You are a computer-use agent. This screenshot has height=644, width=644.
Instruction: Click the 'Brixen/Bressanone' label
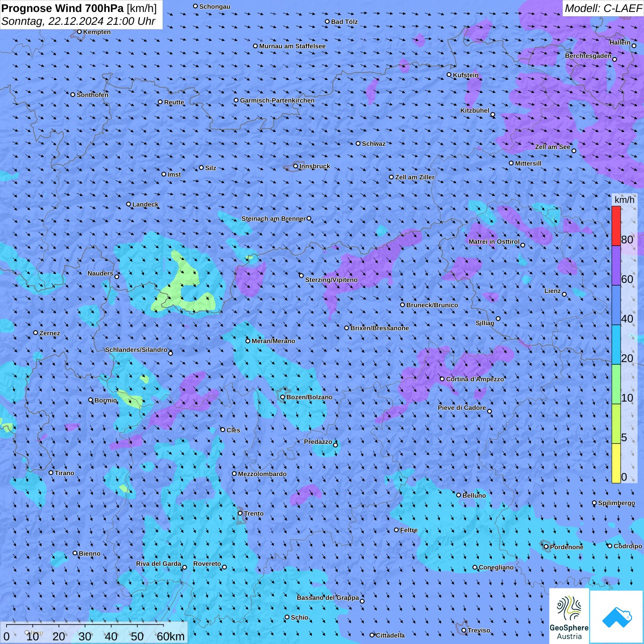pos(380,328)
